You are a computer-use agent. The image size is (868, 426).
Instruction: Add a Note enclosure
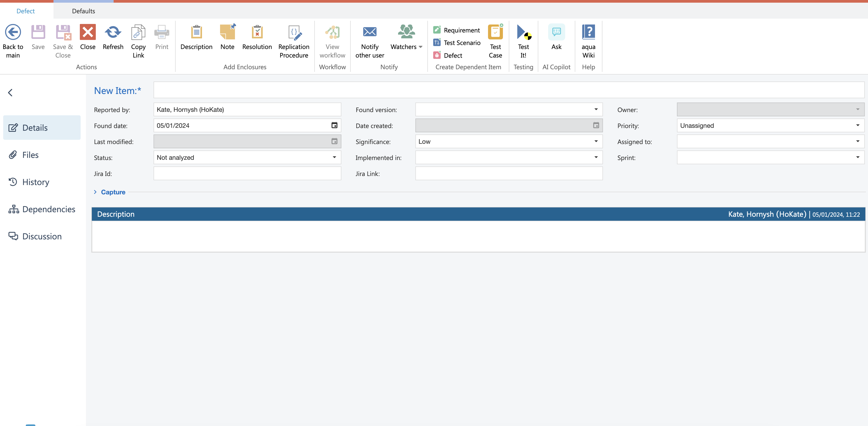pos(228,32)
